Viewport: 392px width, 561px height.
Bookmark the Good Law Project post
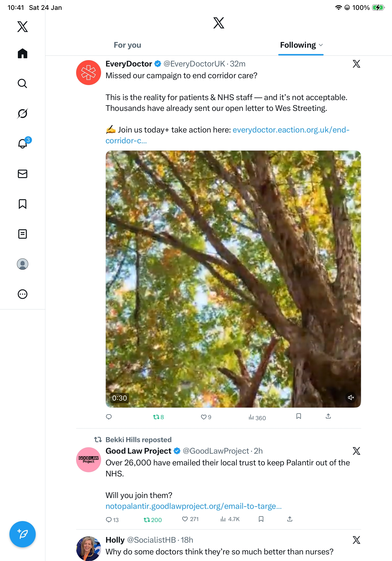pos(261,519)
